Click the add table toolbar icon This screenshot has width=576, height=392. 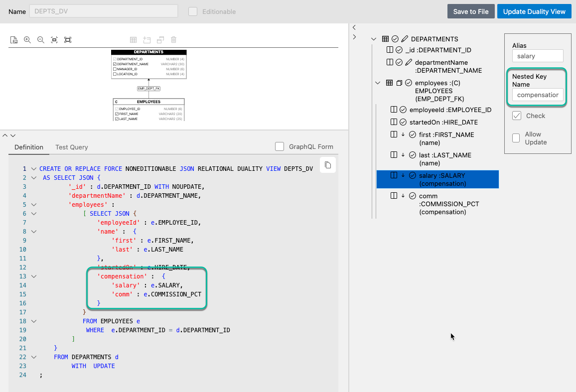point(147,40)
